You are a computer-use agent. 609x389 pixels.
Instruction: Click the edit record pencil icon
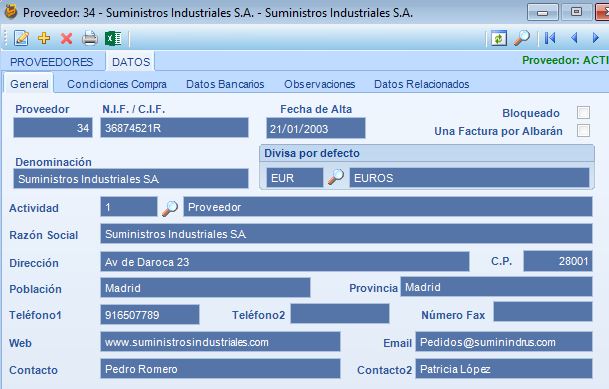[21, 38]
